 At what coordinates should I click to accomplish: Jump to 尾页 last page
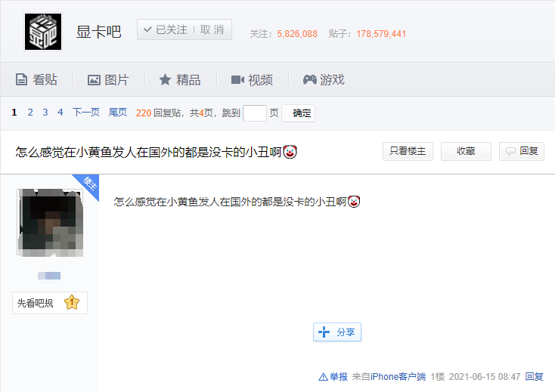point(117,113)
